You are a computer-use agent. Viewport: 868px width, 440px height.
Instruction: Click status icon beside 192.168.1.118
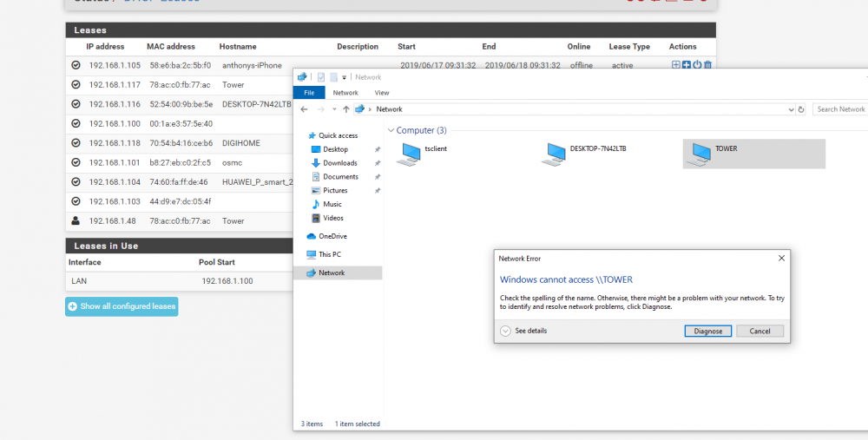click(x=76, y=143)
